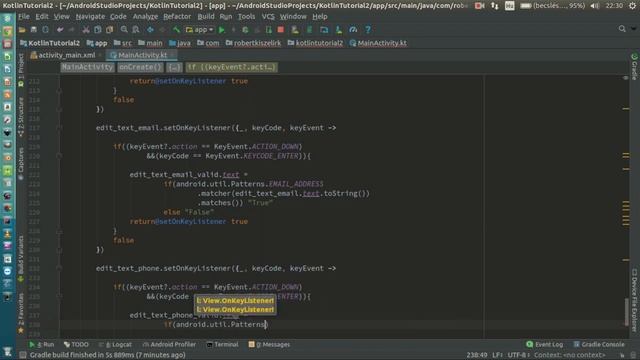The image size is (640, 360).
Task: Click the Make Project hammer icon
Action: tap(176, 30)
